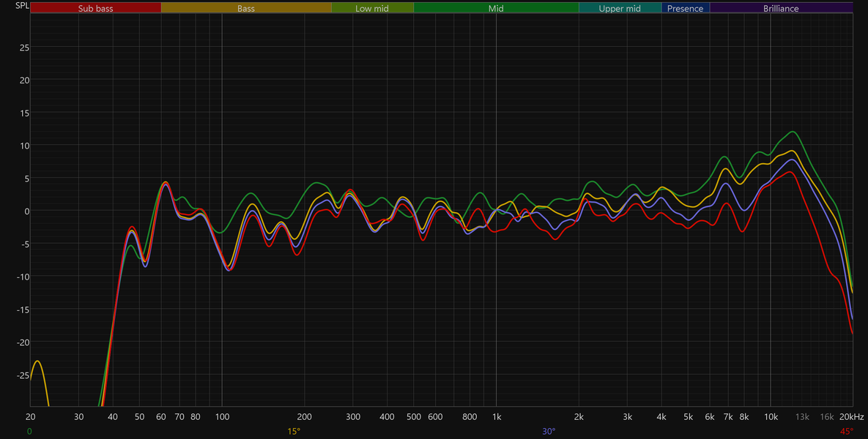Click the -25 dB SPL scale label

click(23, 375)
